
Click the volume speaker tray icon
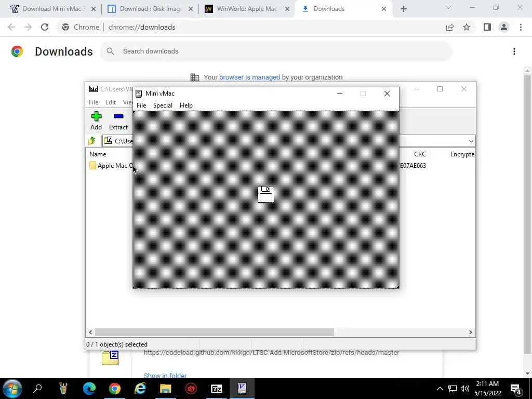pos(465,389)
